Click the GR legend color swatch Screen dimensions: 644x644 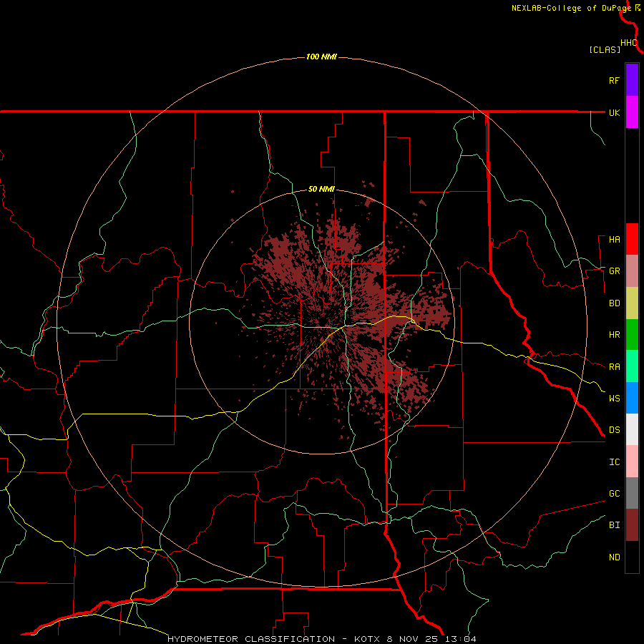click(632, 271)
